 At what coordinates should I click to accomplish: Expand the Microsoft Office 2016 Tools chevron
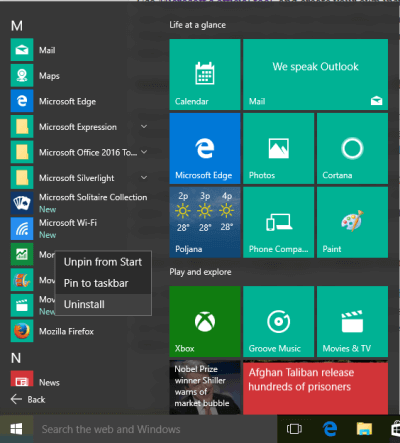tap(144, 152)
